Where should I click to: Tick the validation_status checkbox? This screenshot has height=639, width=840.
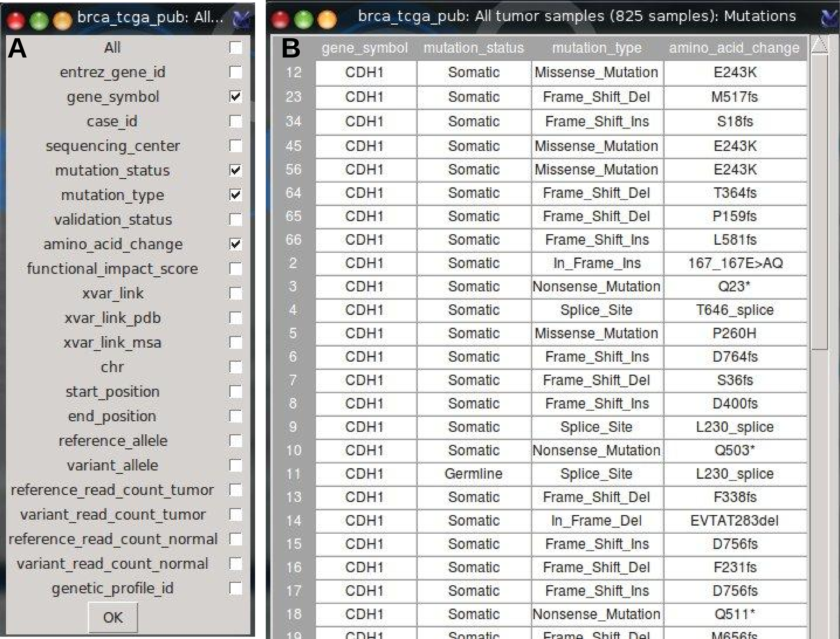pyautogui.click(x=235, y=219)
